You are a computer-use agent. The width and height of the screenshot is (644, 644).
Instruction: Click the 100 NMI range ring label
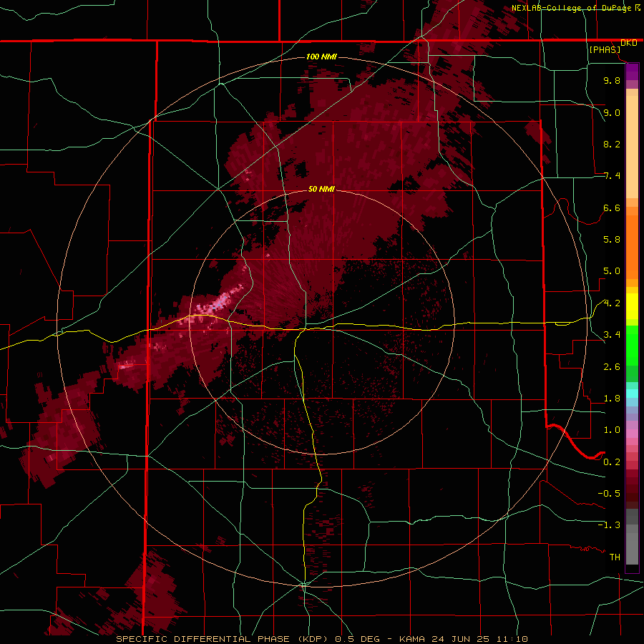[321, 57]
